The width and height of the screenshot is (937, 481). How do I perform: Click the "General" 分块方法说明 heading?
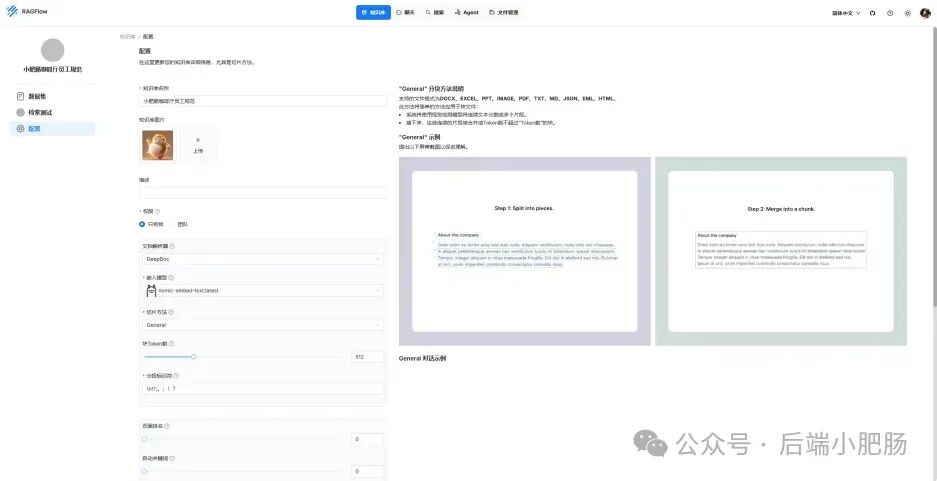click(x=431, y=88)
